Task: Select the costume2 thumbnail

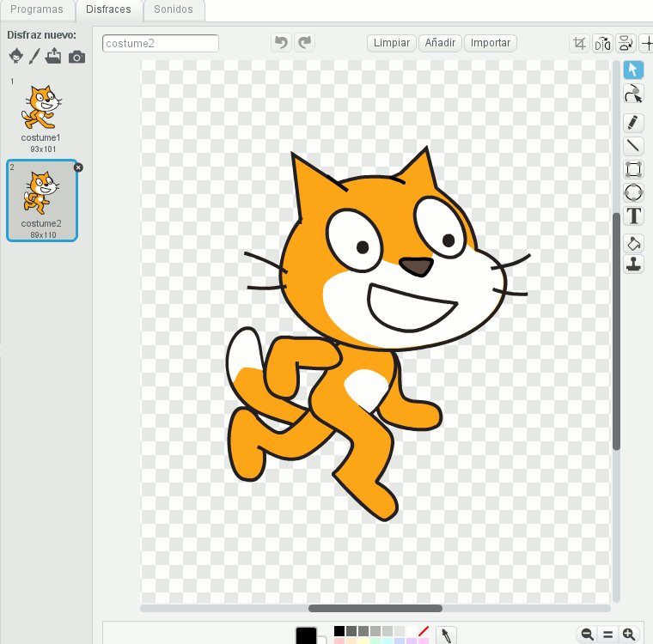Action: click(x=41, y=200)
